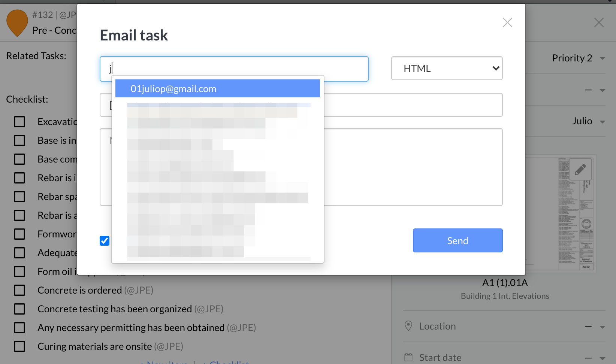This screenshot has width=616, height=364.
Task: Open the HTML format dropdown
Action: click(x=447, y=68)
